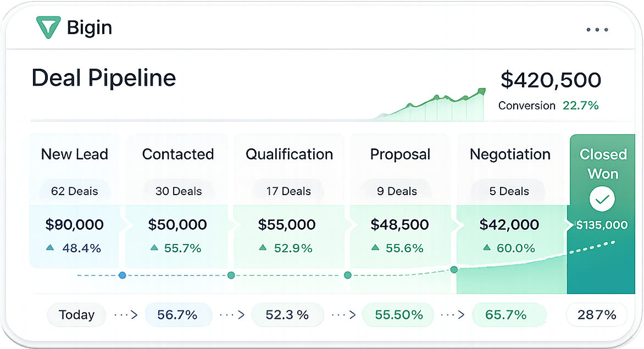Open the three-dot more options menu
644x349 pixels.
tap(597, 30)
